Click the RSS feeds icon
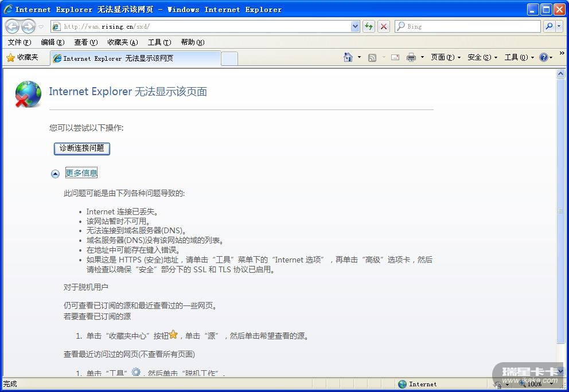569x392 pixels. [x=372, y=58]
